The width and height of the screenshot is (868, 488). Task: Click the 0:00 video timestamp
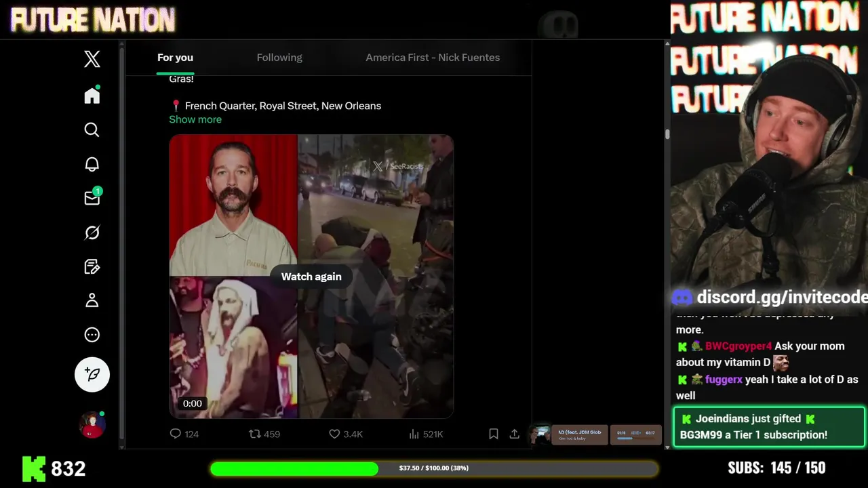[193, 403]
